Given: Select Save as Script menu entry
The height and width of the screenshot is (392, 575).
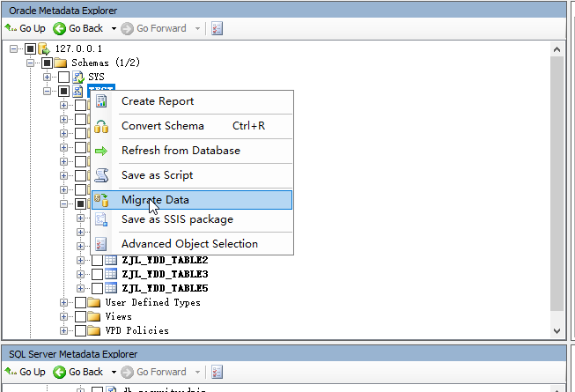Looking at the screenshot, I should click(x=192, y=175).
